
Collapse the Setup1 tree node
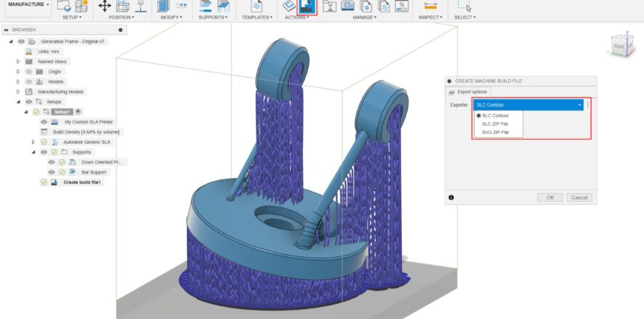(x=26, y=112)
